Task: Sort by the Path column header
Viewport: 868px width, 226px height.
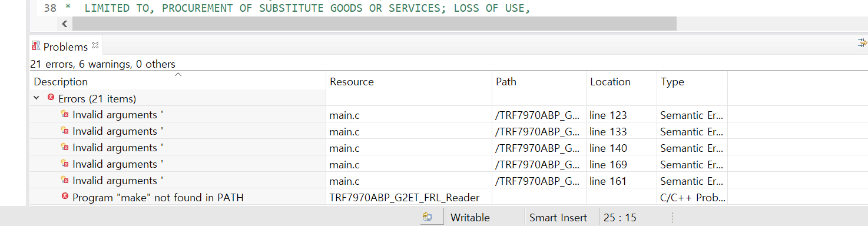Action: tap(539, 81)
